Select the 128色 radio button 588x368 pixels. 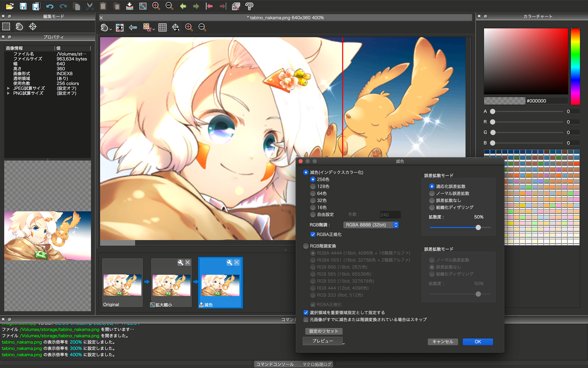click(313, 186)
